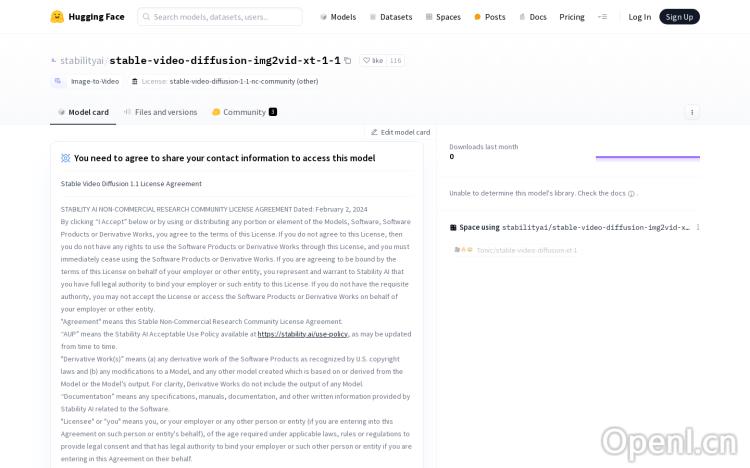The height and width of the screenshot is (468, 750).
Task: Click the Log In link
Action: point(639,17)
